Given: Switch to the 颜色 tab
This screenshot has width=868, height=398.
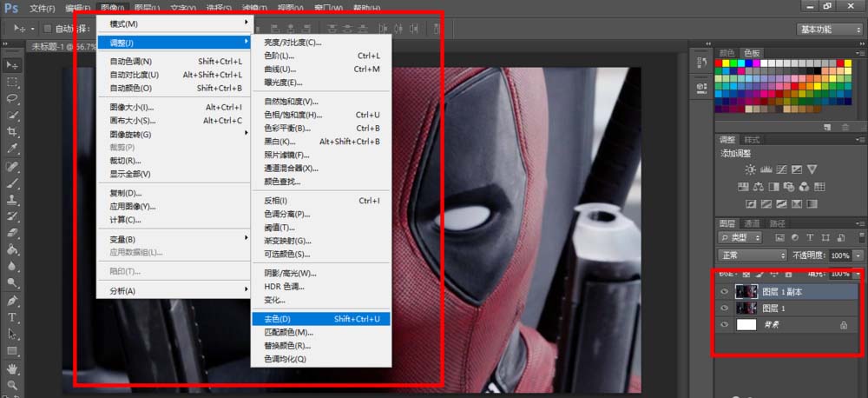Looking at the screenshot, I should pyautogui.click(x=727, y=53).
